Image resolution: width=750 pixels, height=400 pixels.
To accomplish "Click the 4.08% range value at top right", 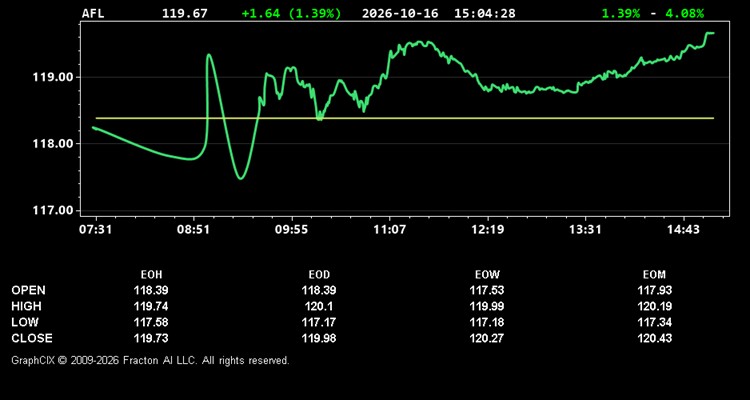I will point(684,13).
